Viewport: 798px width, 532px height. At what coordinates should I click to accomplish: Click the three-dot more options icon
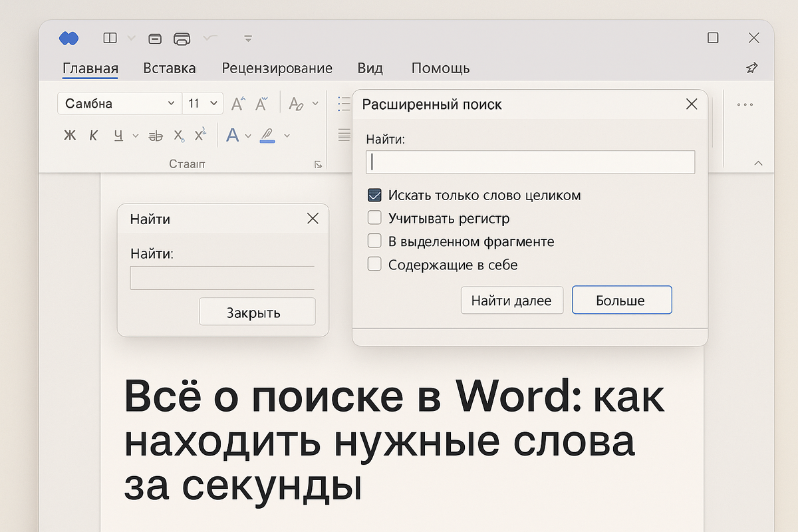pos(745,104)
